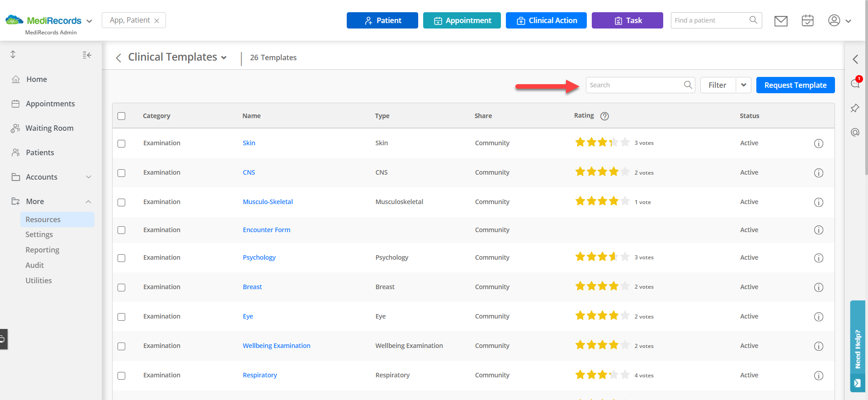Click the MediRecords cloud logo

[14, 20]
